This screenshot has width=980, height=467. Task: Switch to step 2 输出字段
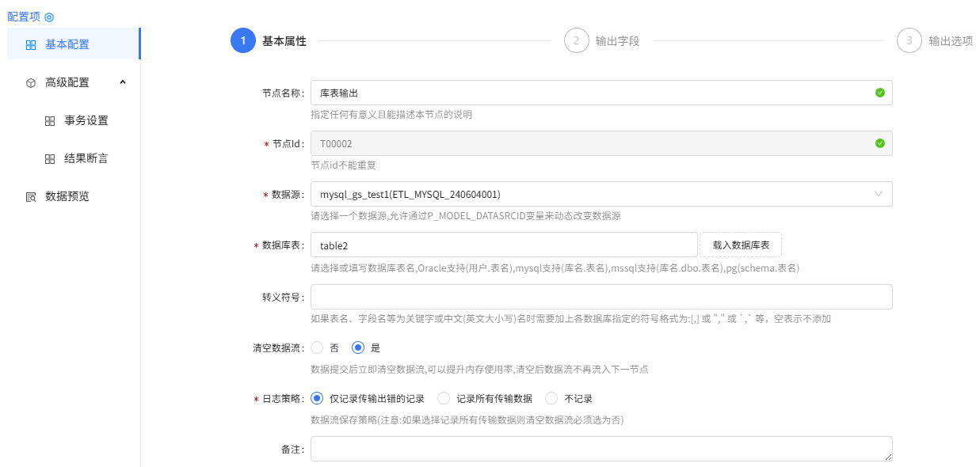(577, 40)
